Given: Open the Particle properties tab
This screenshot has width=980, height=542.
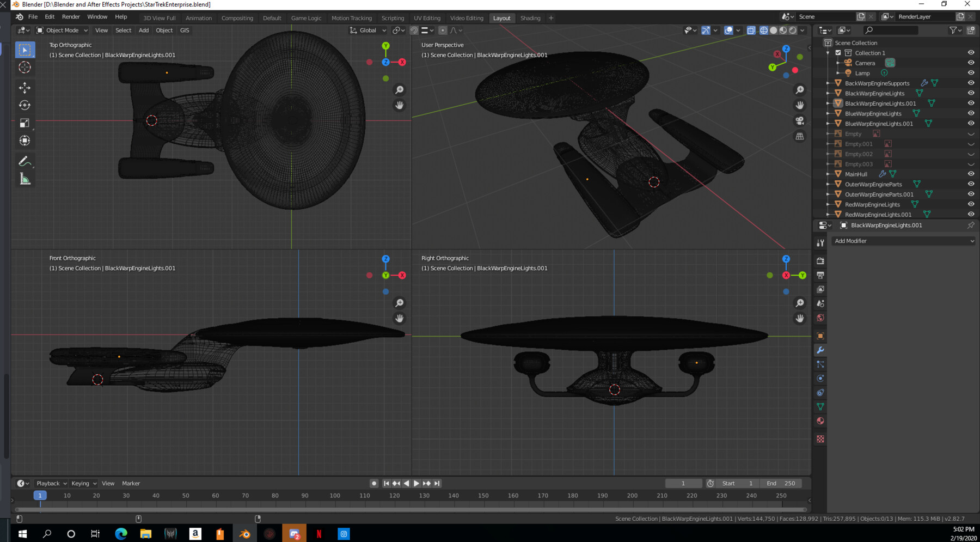Looking at the screenshot, I should click(x=820, y=364).
